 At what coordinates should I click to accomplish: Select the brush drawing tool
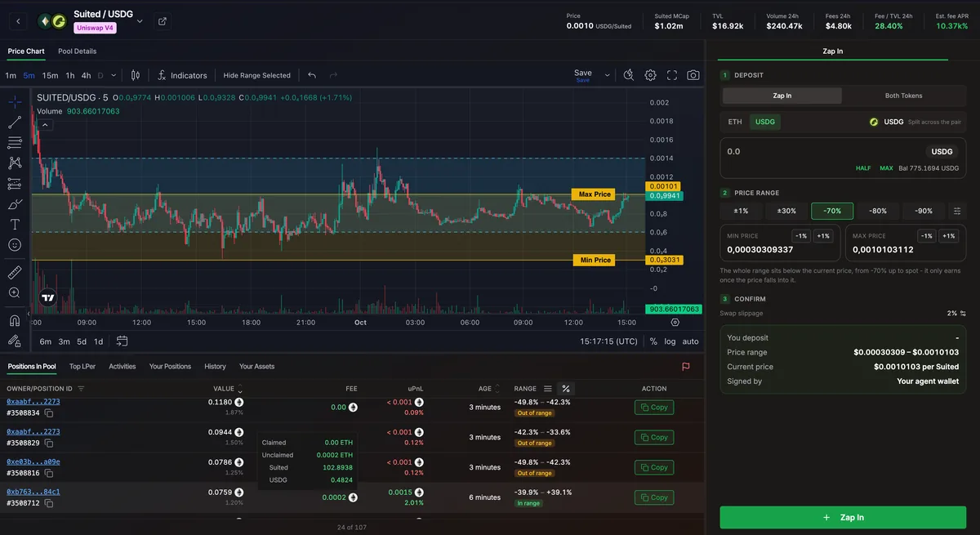[15, 204]
